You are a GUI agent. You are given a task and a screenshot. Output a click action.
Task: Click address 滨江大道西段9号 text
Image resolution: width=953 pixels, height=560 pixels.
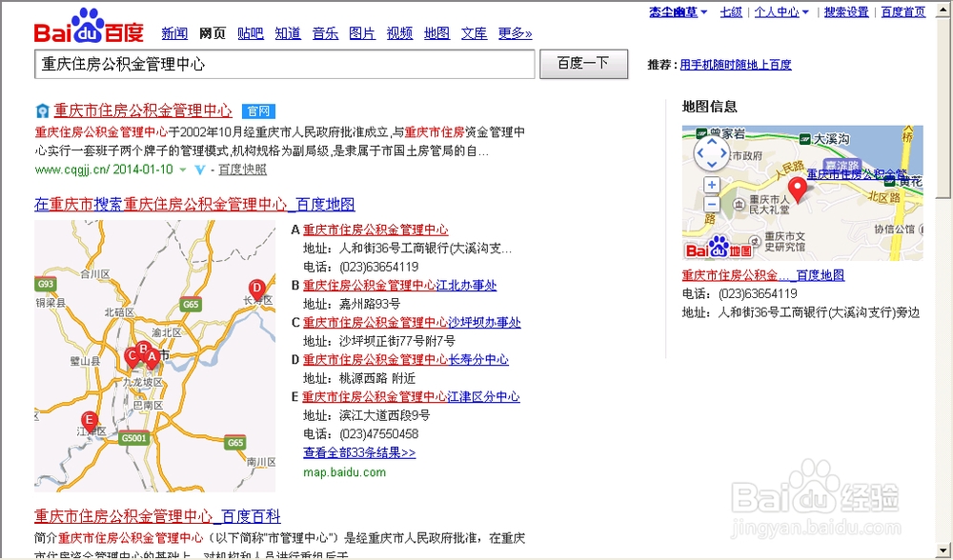(x=384, y=415)
